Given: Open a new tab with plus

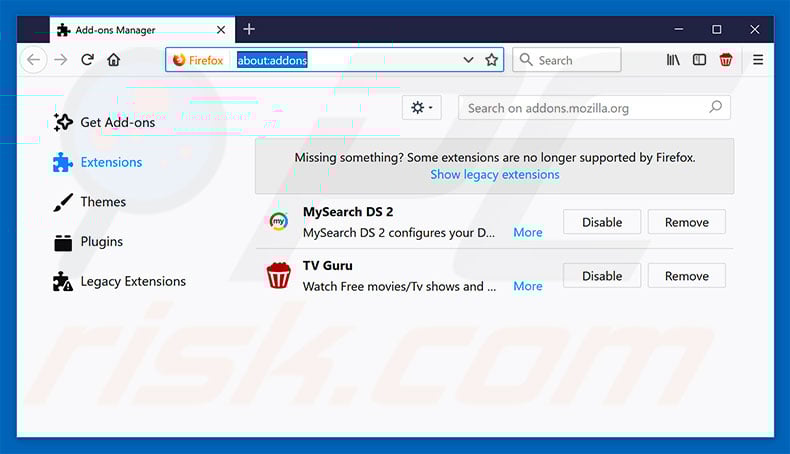Looking at the screenshot, I should (x=249, y=29).
